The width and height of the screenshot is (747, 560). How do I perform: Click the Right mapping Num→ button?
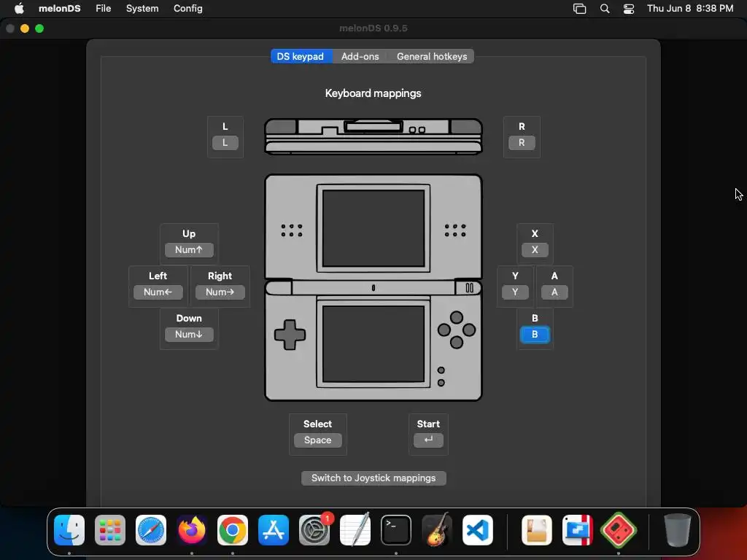(x=220, y=292)
